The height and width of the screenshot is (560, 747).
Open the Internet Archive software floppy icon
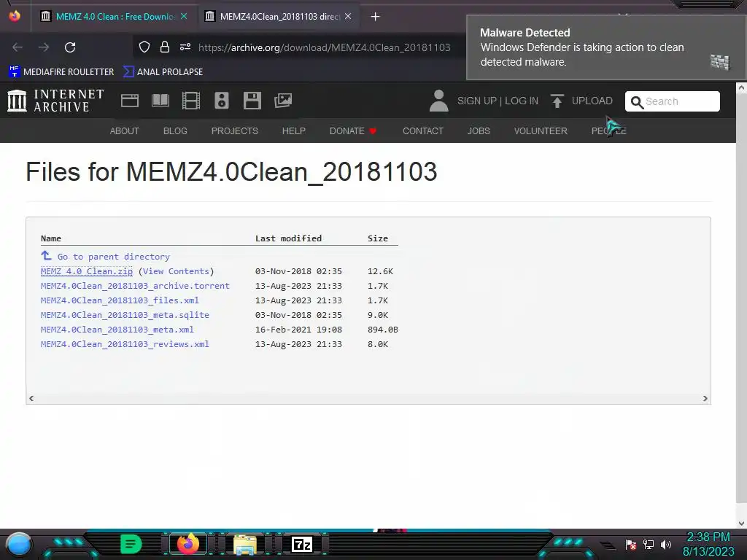[x=252, y=101]
